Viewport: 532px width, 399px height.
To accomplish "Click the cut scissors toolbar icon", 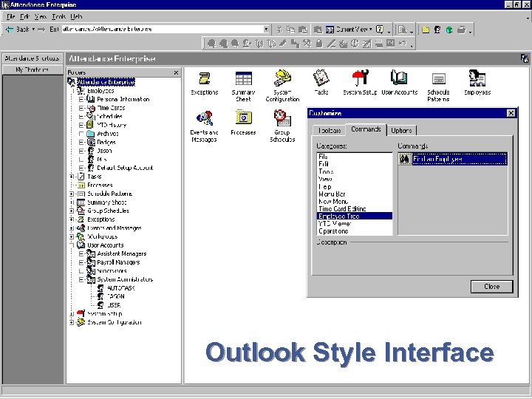I will (279, 30).
